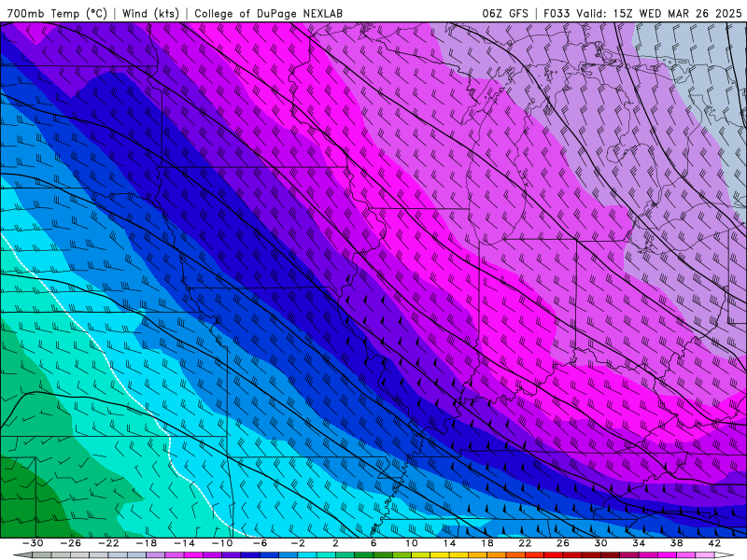This screenshot has height=560, width=747.
Task: Select the "Wind (kts)" header label
Action: click(x=150, y=13)
